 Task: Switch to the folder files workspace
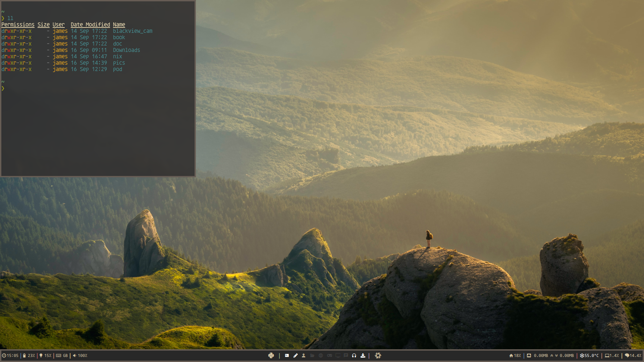(312, 356)
